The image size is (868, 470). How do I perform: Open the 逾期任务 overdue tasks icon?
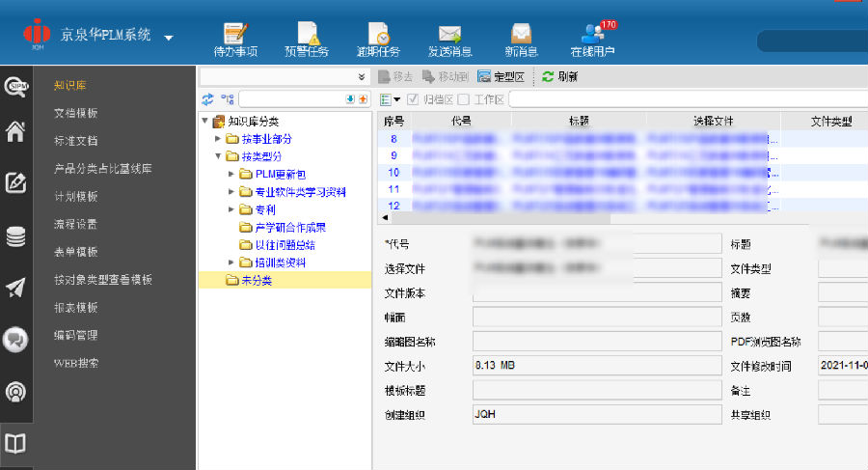pyautogui.click(x=378, y=33)
